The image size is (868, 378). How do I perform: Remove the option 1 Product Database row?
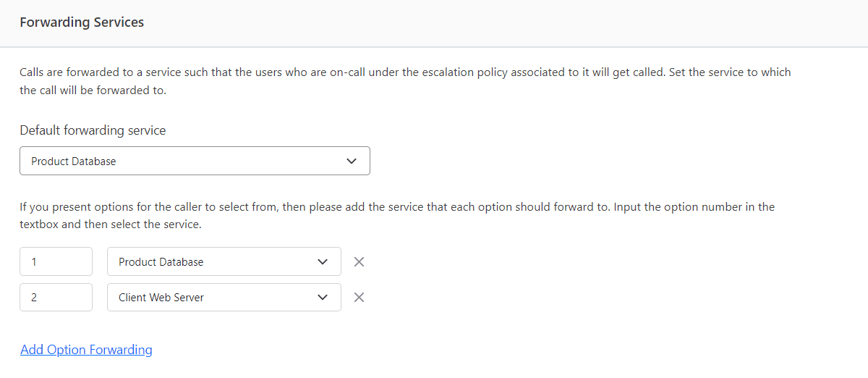[359, 262]
